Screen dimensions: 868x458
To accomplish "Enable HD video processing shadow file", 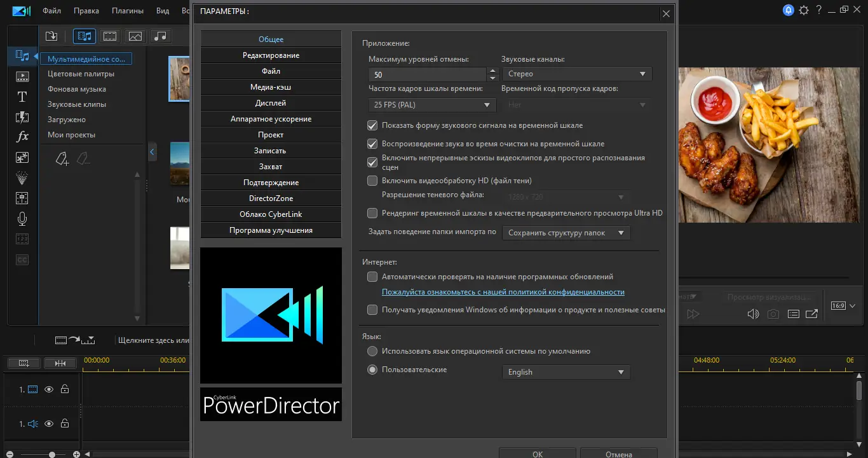I will click(x=372, y=181).
